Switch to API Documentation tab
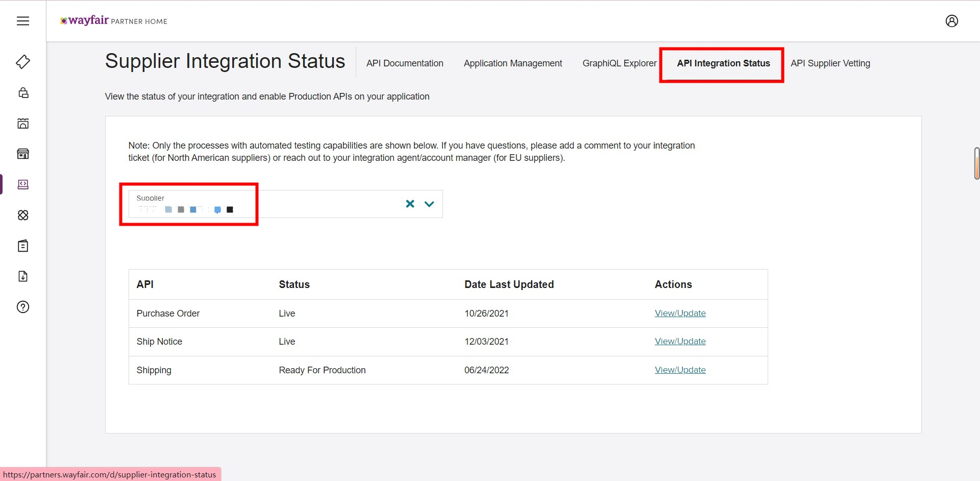This screenshot has width=980, height=481. click(x=405, y=63)
